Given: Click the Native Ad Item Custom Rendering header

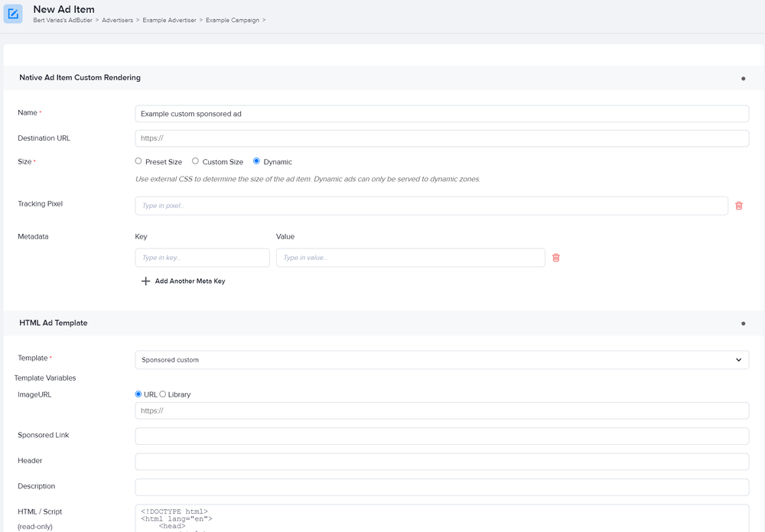Looking at the screenshot, I should 80,77.
